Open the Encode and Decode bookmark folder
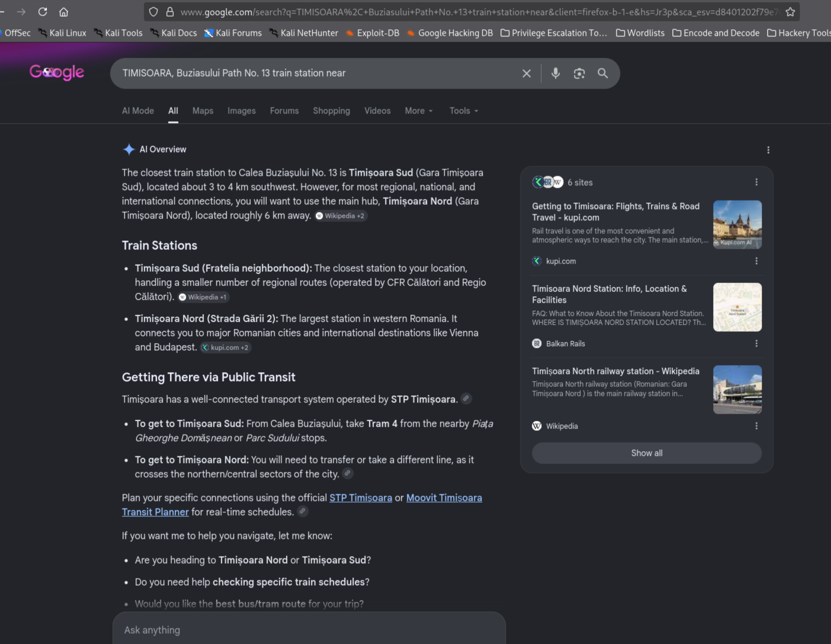This screenshot has height=644, width=831. pos(716,33)
